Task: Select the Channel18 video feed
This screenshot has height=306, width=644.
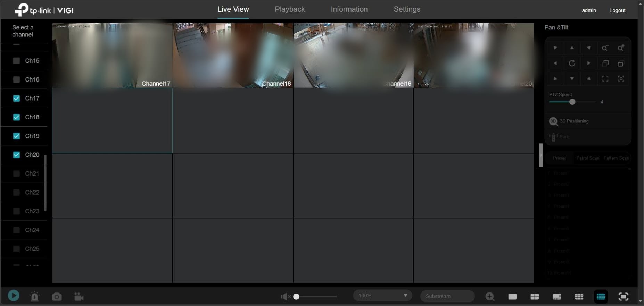Action: [233, 56]
